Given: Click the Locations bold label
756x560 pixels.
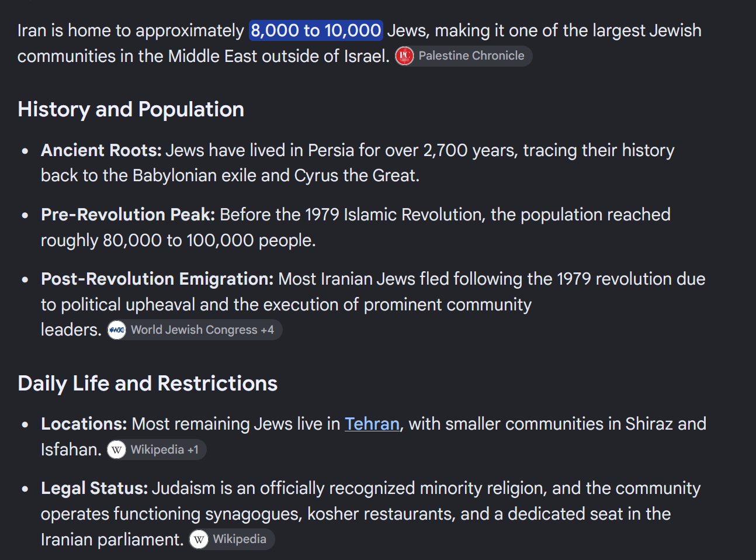Looking at the screenshot, I should (x=84, y=424).
